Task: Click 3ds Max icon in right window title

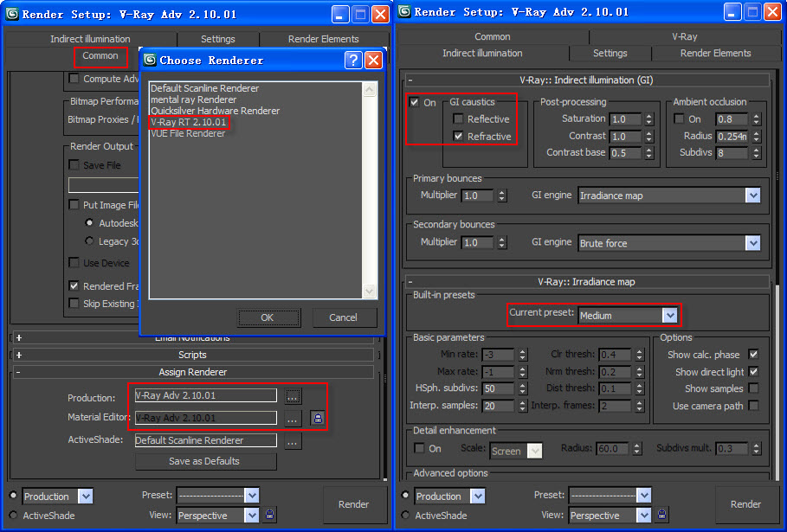Action: [x=404, y=11]
